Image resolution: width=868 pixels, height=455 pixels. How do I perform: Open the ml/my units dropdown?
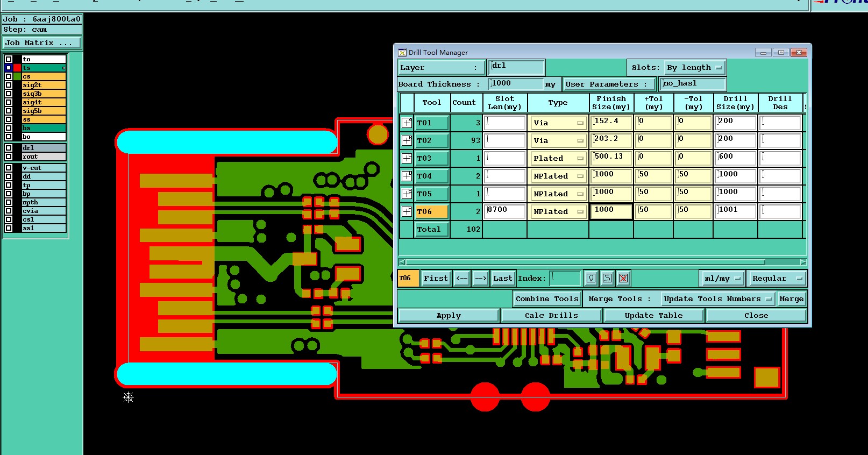click(x=722, y=278)
